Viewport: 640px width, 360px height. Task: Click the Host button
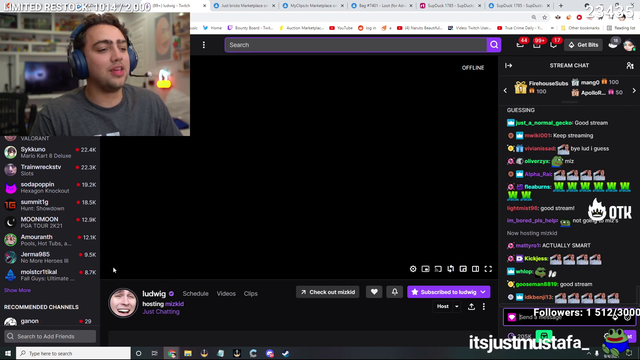pos(442,306)
